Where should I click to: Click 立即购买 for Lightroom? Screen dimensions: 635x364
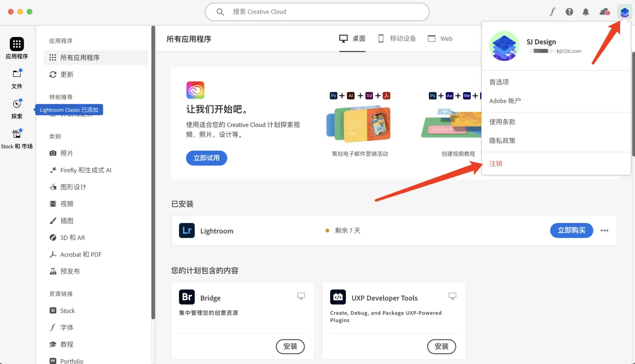(571, 230)
